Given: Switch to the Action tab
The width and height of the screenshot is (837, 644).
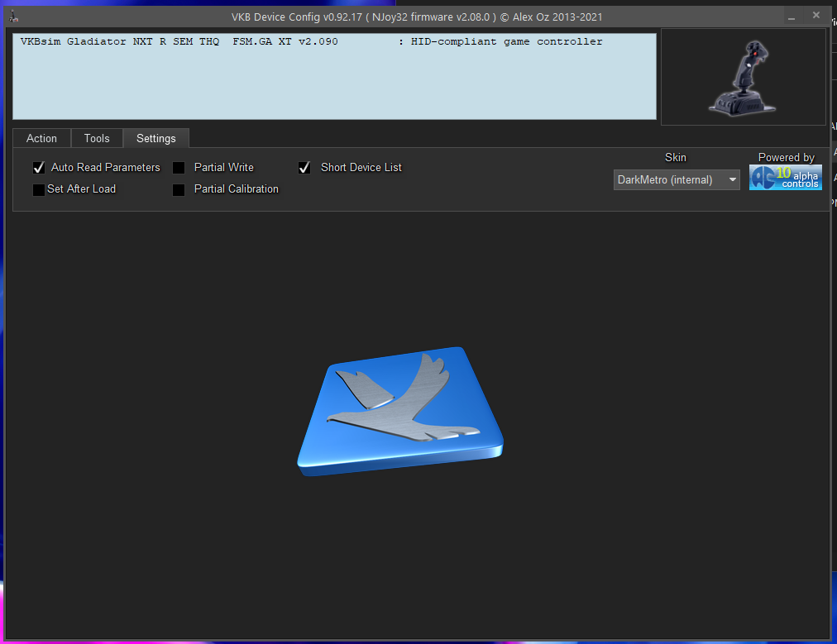Looking at the screenshot, I should coord(41,138).
